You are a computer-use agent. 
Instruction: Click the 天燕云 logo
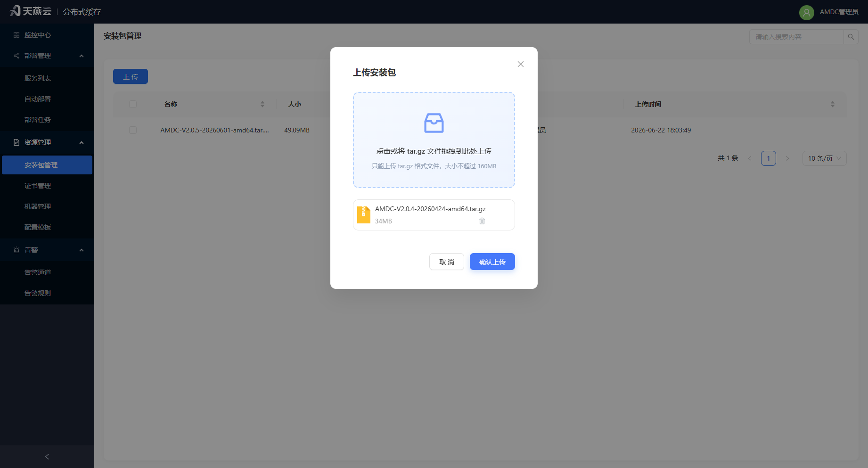pyautogui.click(x=31, y=11)
